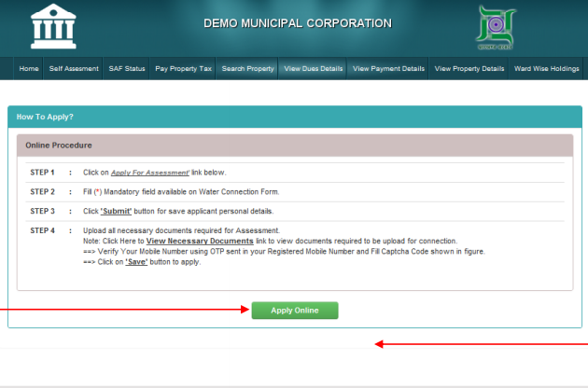The image size is (588, 388).
Task: Open View Dues Details menu
Action: click(x=313, y=69)
